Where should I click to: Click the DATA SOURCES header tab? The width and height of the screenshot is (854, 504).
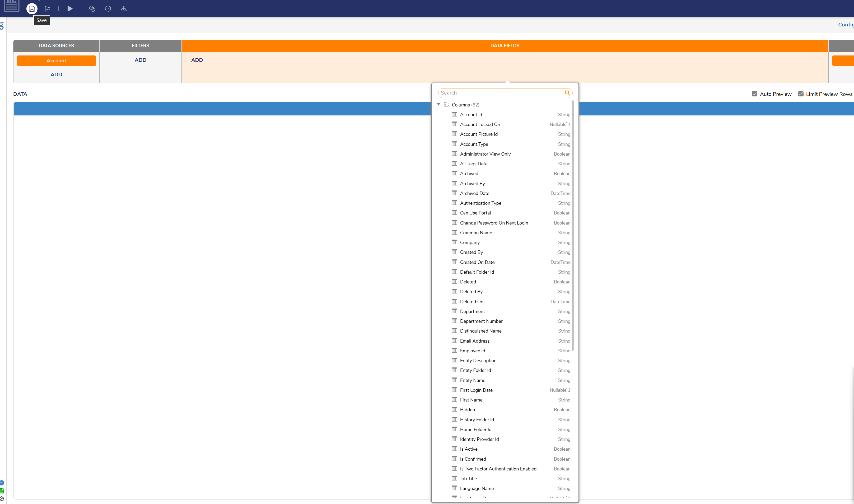point(56,45)
